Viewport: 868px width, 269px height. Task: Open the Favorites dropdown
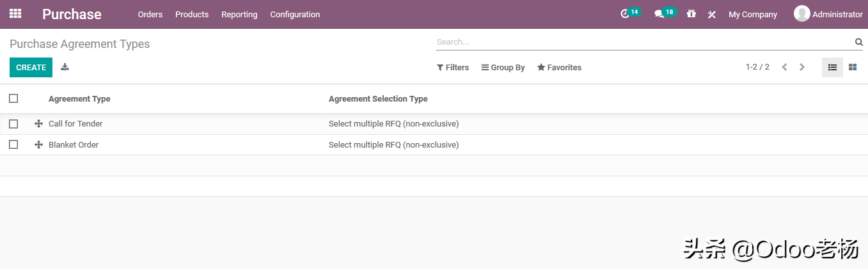[x=559, y=68]
